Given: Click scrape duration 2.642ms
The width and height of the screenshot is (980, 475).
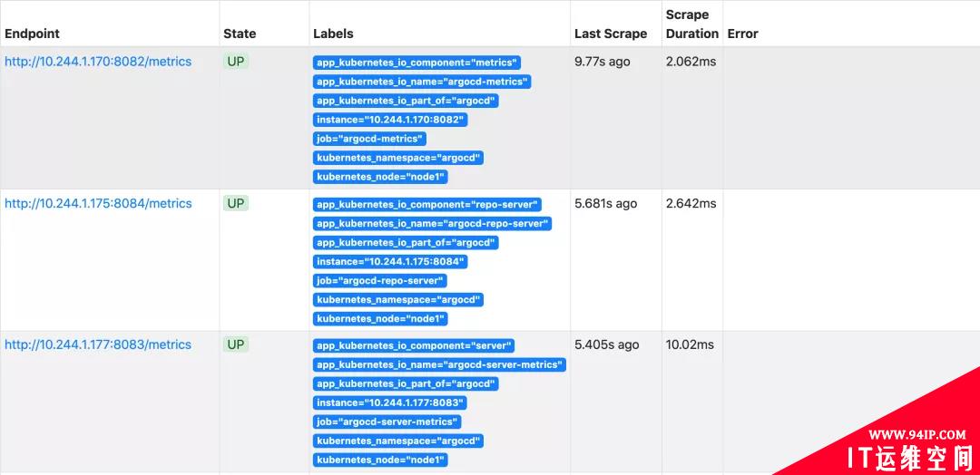Looking at the screenshot, I should pyautogui.click(x=691, y=203).
